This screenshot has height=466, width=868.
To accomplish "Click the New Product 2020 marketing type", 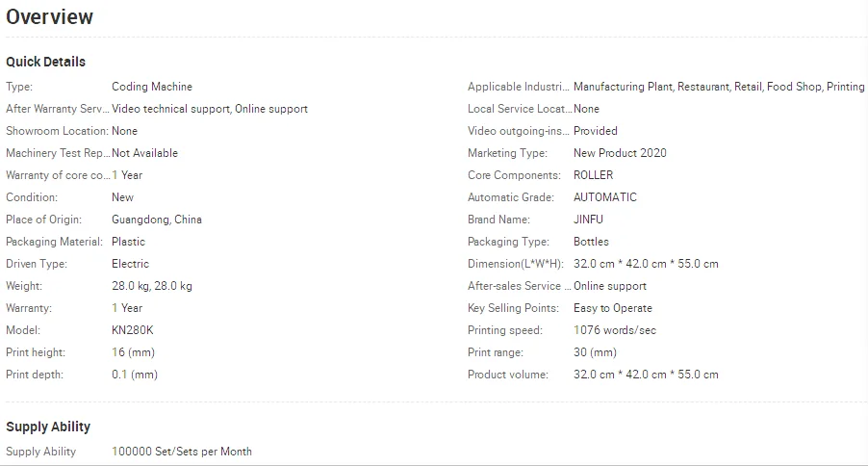I will 620,153.
